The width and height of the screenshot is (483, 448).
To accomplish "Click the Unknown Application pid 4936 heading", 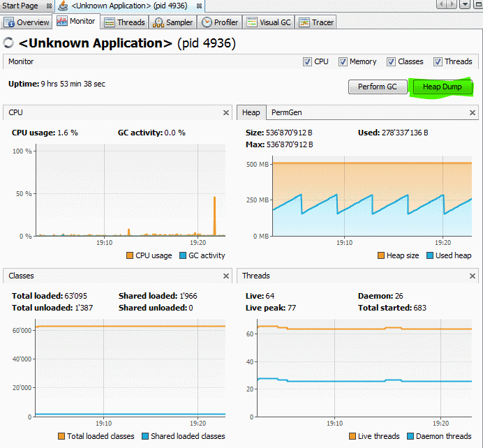I will pos(127,43).
